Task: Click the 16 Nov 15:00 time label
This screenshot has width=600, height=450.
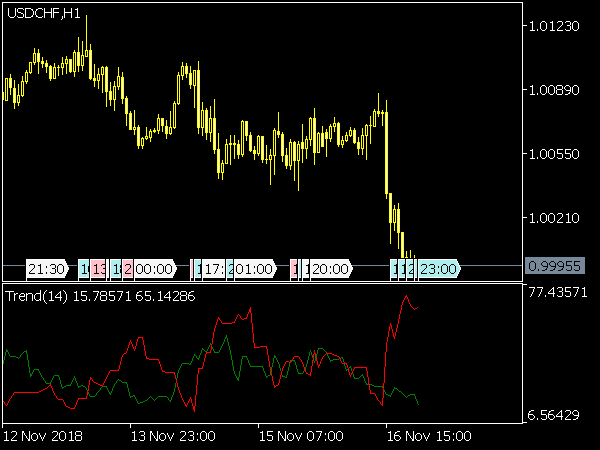Action: [429, 436]
